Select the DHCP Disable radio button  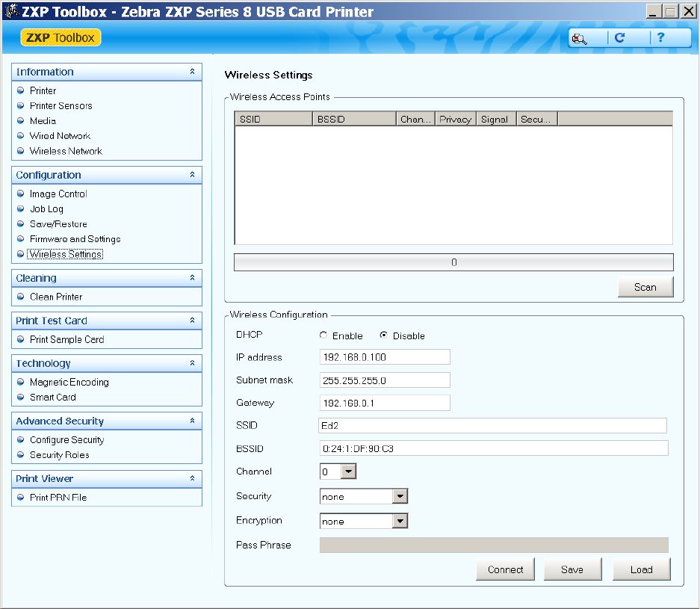(x=383, y=335)
